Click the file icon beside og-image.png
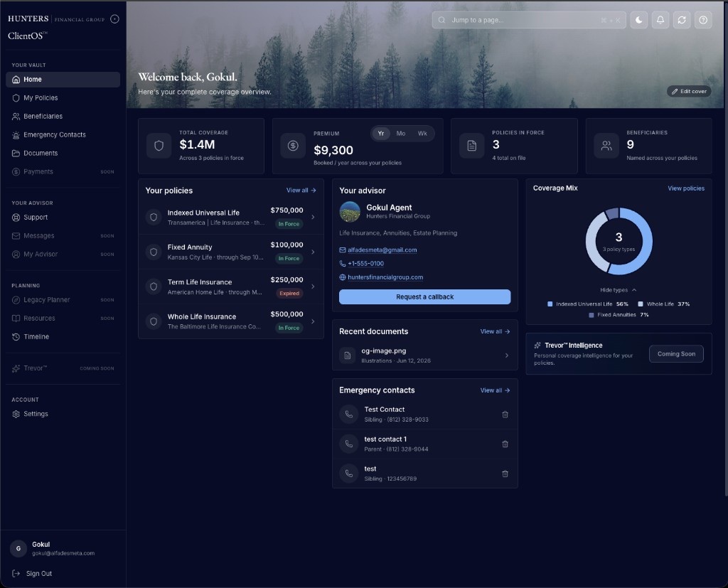 click(x=347, y=356)
